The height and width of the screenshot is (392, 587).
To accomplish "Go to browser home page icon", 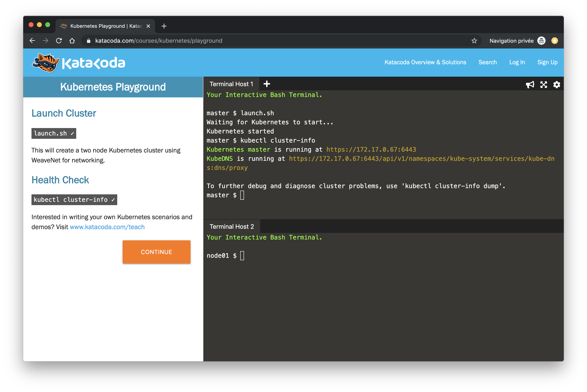I will pyautogui.click(x=72, y=41).
